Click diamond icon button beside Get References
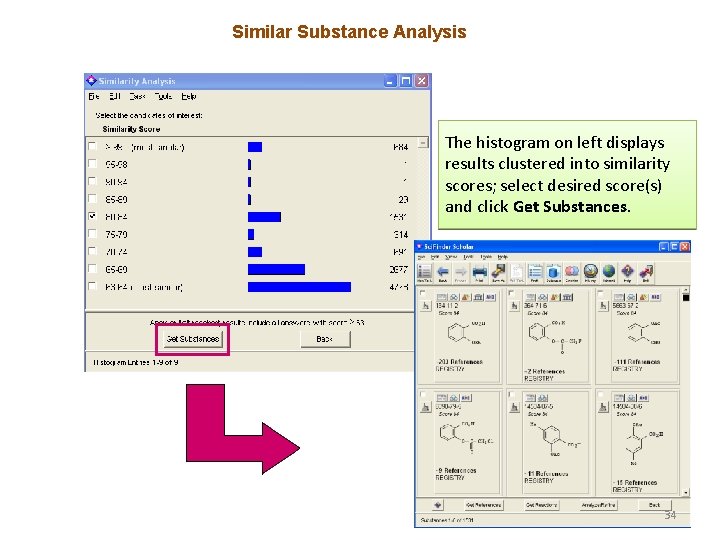The width and height of the screenshot is (720, 540). 438,505
